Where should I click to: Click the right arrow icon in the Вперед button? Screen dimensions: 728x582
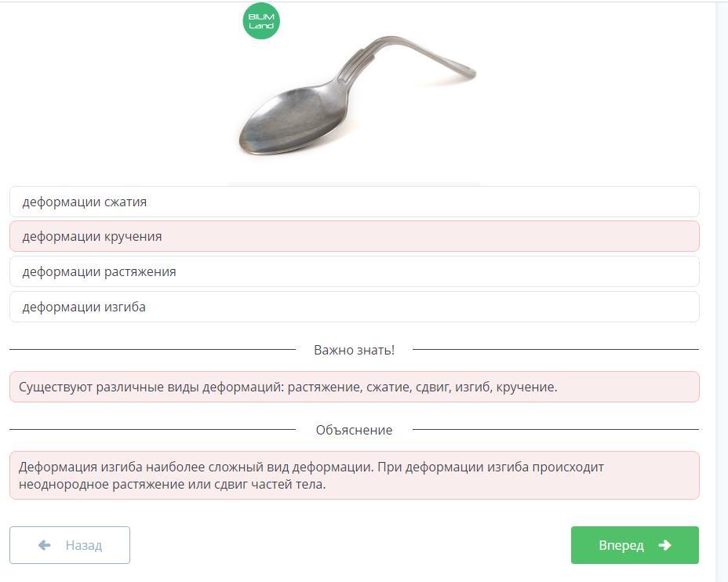664,545
